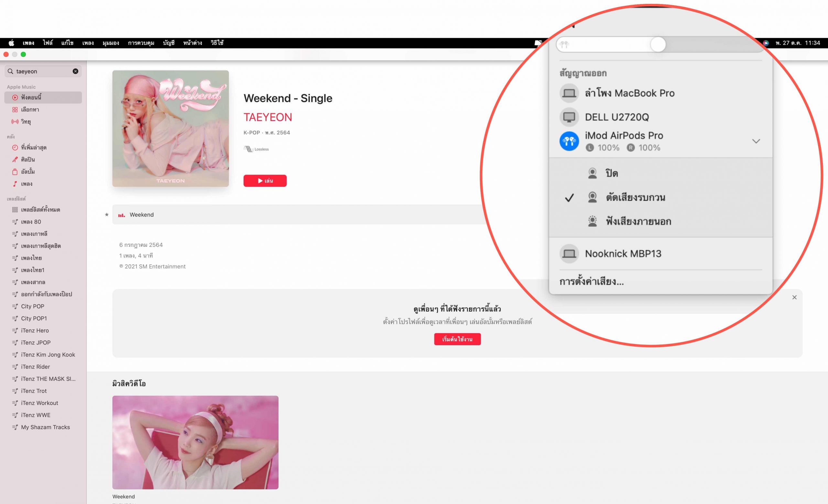The width and height of the screenshot is (828, 504).
Task: Clear the taeyeon search field
Action: [75, 71]
